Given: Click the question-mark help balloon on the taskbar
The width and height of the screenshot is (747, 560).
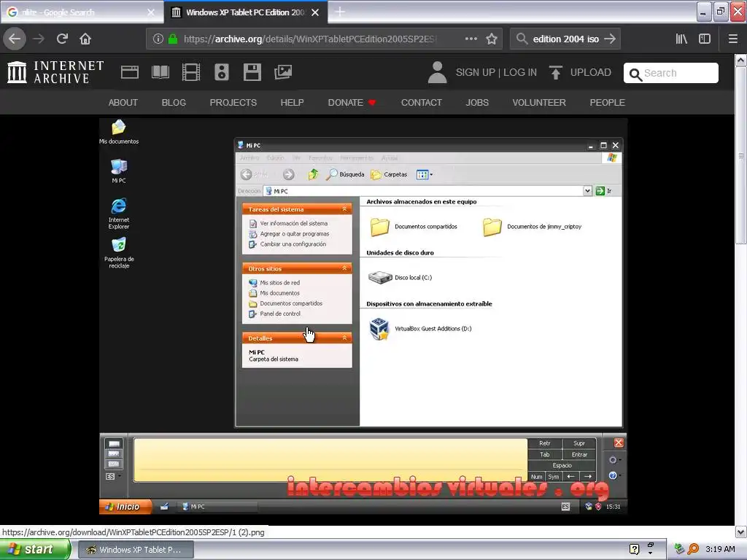Looking at the screenshot, I should click(x=634, y=550).
